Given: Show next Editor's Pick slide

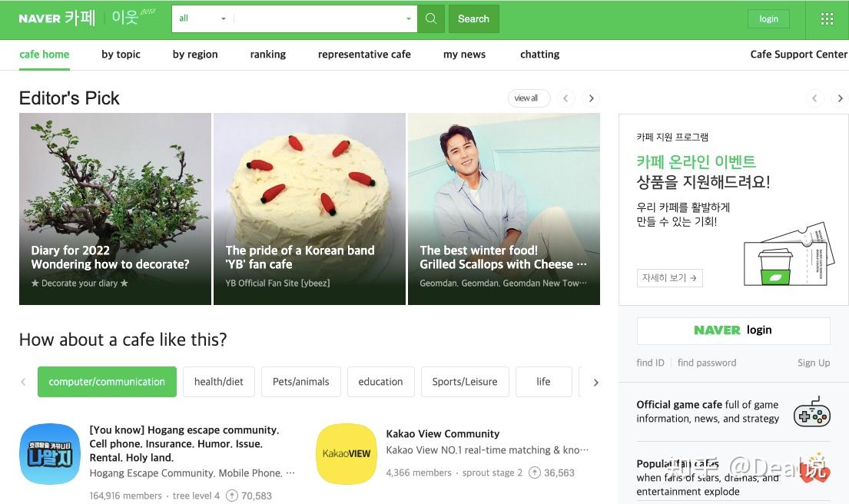Looking at the screenshot, I should pyautogui.click(x=591, y=98).
